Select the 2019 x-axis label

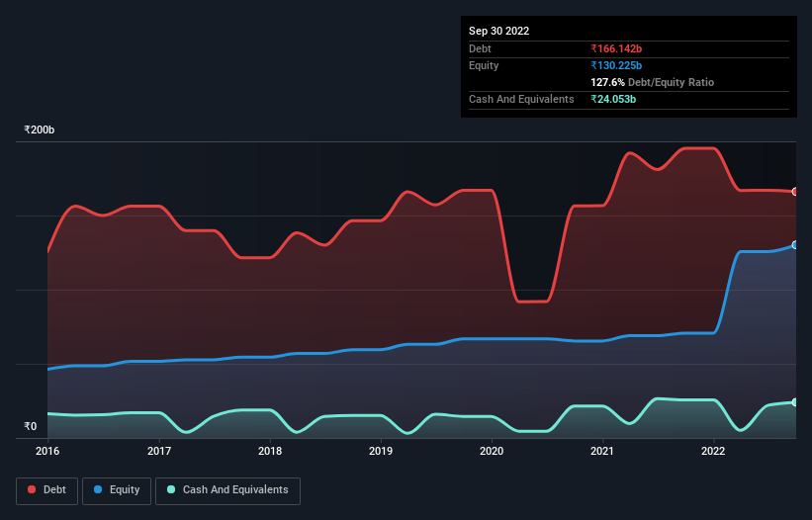[381, 451]
